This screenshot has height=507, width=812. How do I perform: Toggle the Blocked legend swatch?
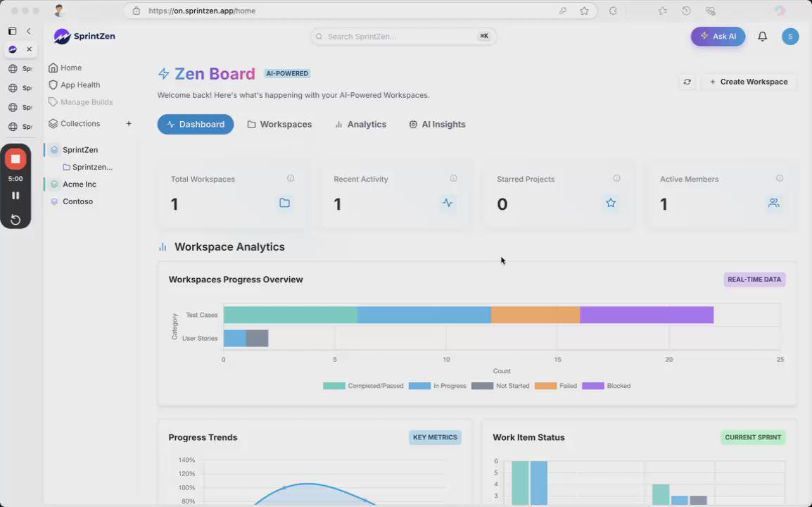pyautogui.click(x=593, y=386)
